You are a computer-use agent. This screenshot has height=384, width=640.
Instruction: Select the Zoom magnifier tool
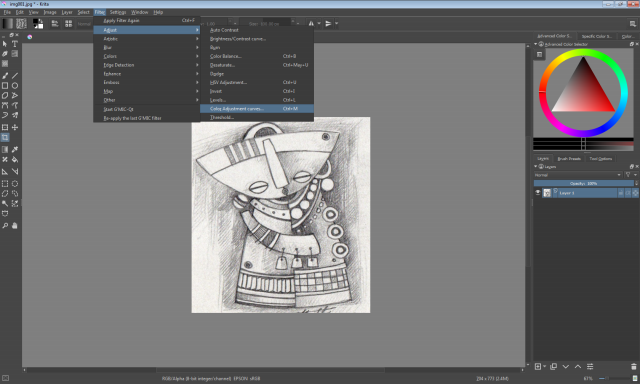(x=5, y=226)
